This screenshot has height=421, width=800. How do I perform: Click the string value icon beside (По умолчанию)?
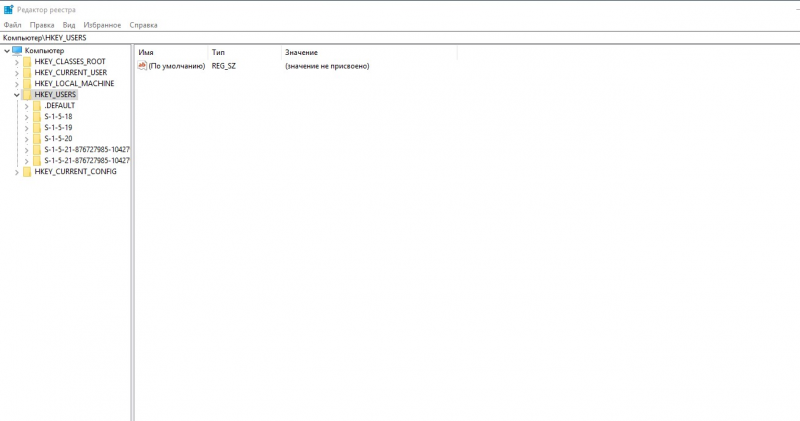point(142,66)
